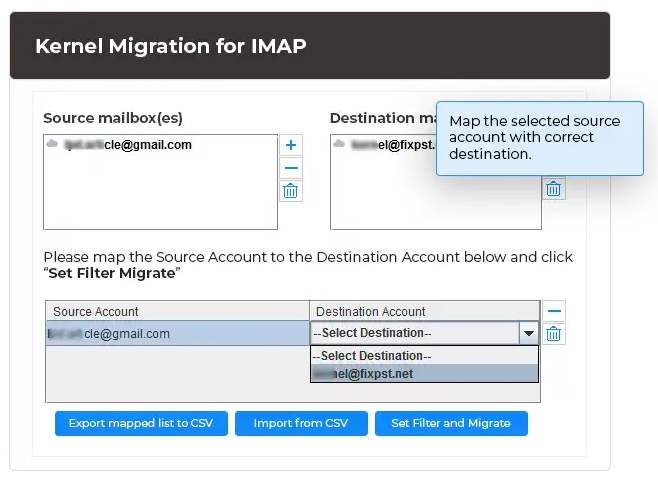Image resolution: width=658 pixels, height=490 pixels.
Task: Click the trash icon beside Destination mailbox list
Action: 554,187
